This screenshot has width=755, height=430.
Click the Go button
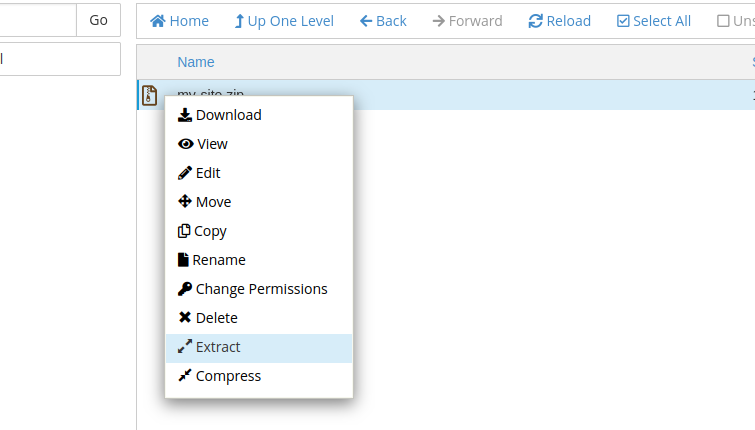click(x=98, y=20)
